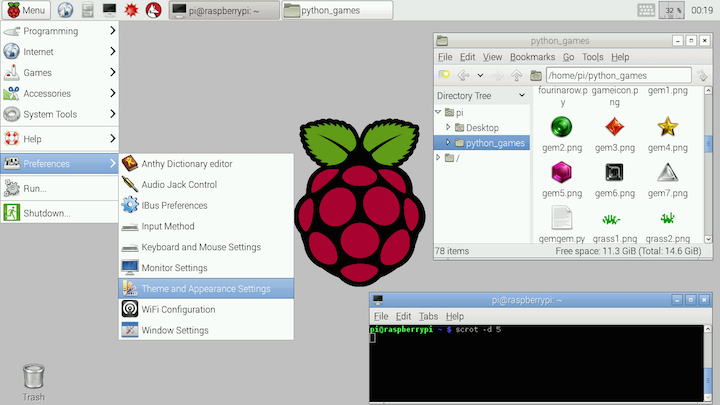Click the keyboard indicator in system tray

point(646,10)
